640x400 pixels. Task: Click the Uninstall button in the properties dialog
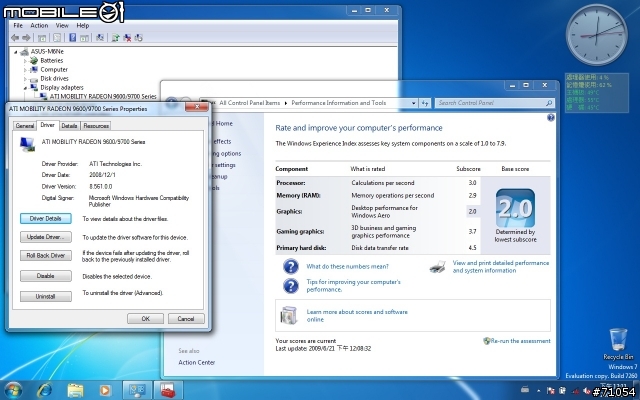[45, 296]
